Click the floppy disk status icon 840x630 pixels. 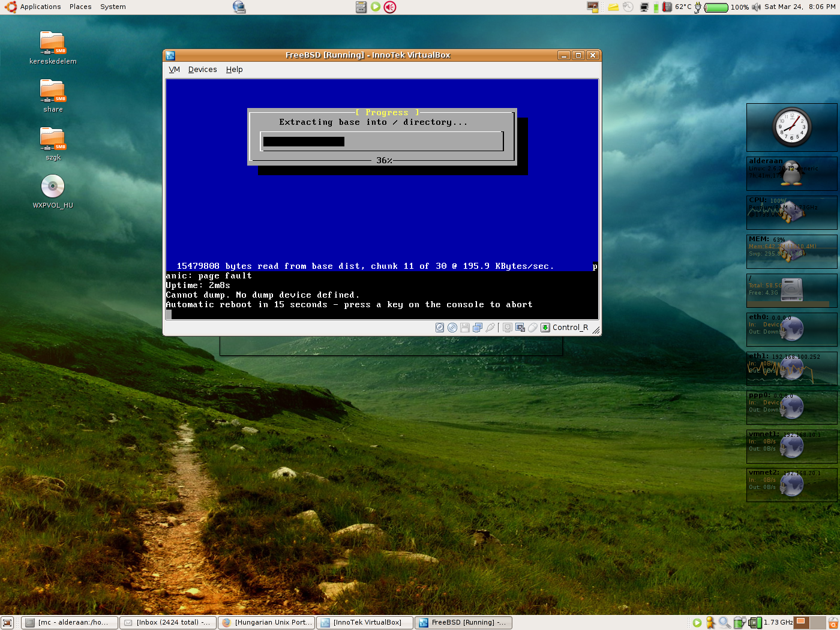click(465, 328)
